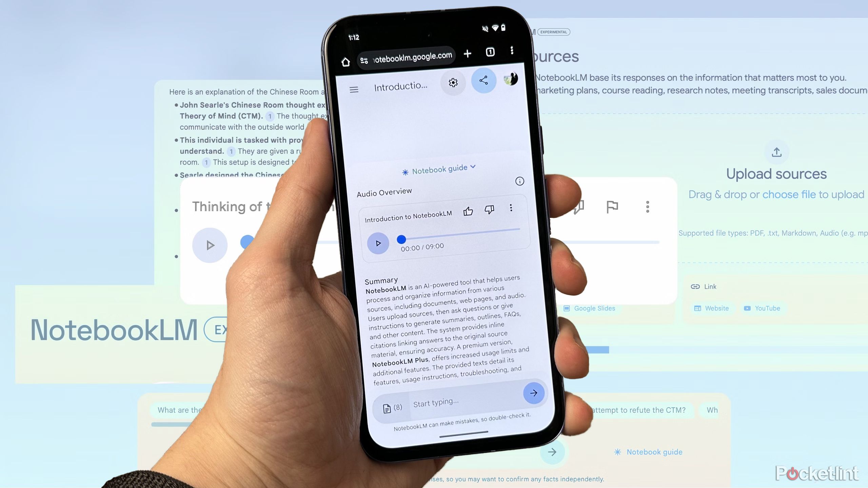
Task: Click the play button on audio overview
Action: 378,243
